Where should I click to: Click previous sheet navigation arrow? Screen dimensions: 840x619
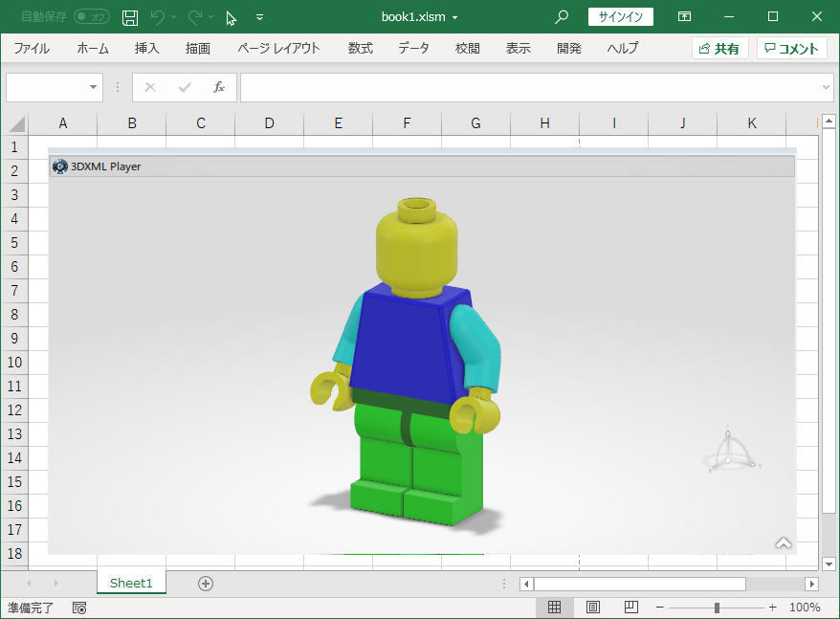click(x=29, y=583)
